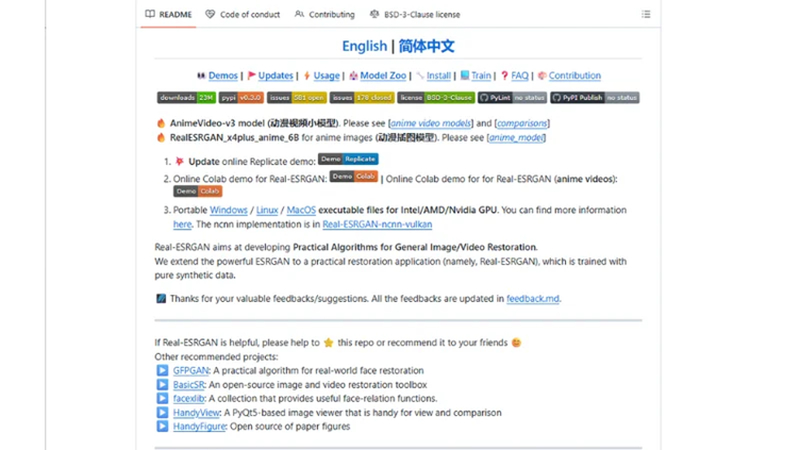Screen dimensions: 800x450
Task: Click the book icon before Train
Action: pyautogui.click(x=465, y=75)
